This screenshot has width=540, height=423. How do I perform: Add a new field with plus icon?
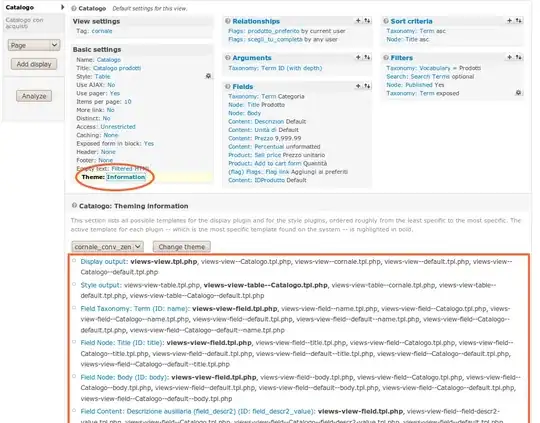coord(358,86)
